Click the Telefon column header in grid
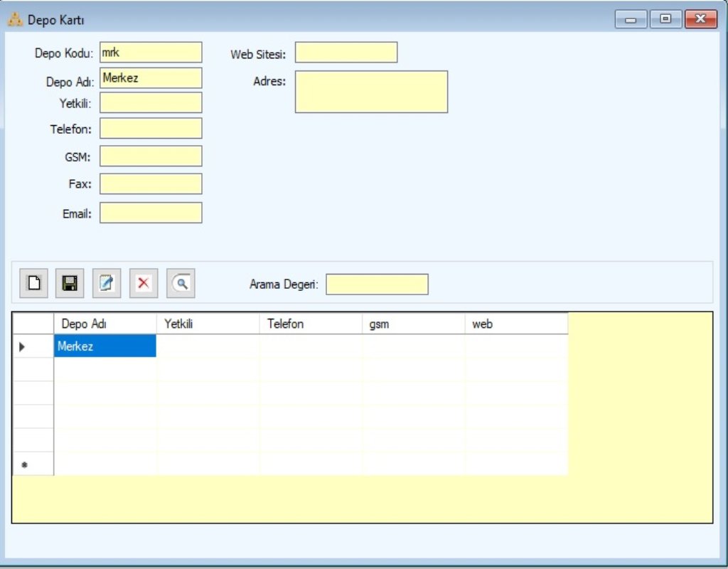The height and width of the screenshot is (569, 728). coord(311,324)
